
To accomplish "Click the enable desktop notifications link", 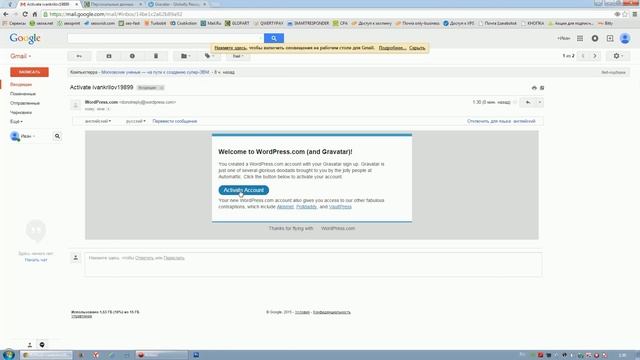I will click(x=230, y=48).
